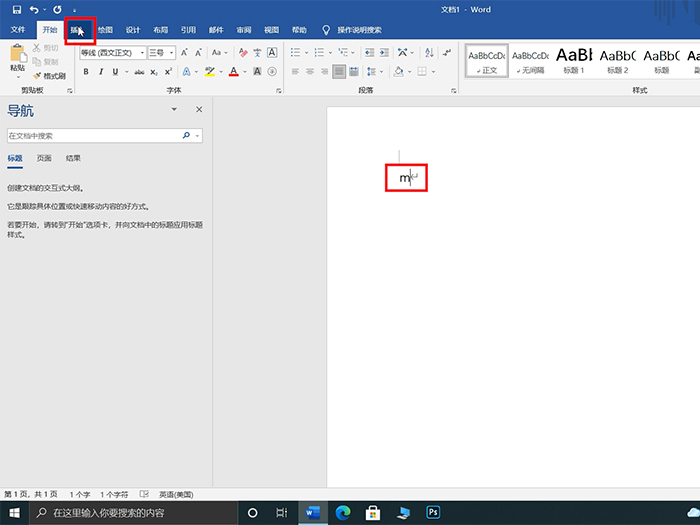Screen dimensions: 700x525
Task: Decrease font size with shrink font icon
Action: pos(198,53)
